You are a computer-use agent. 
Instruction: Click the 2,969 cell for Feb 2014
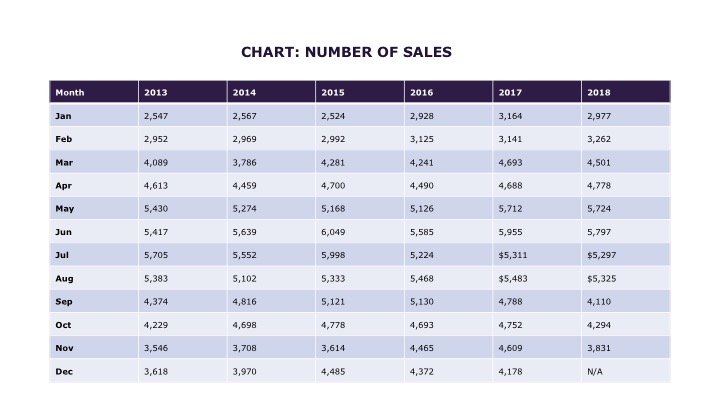point(244,139)
